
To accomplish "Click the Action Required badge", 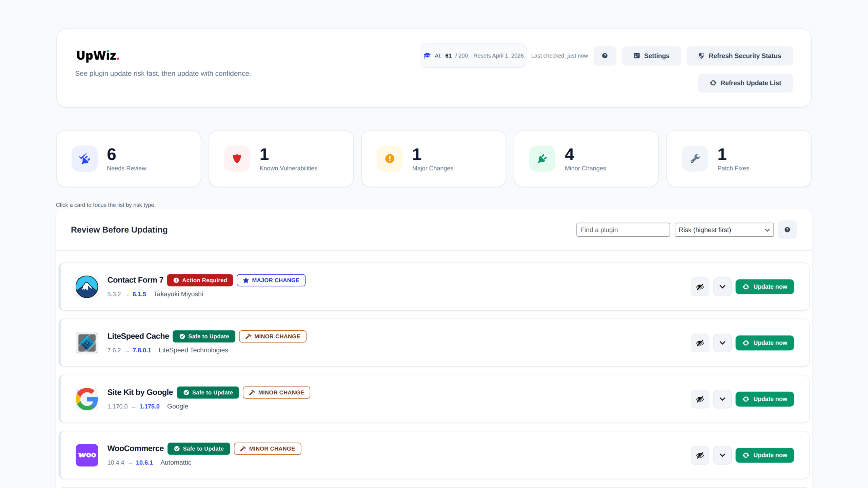I will point(200,280).
